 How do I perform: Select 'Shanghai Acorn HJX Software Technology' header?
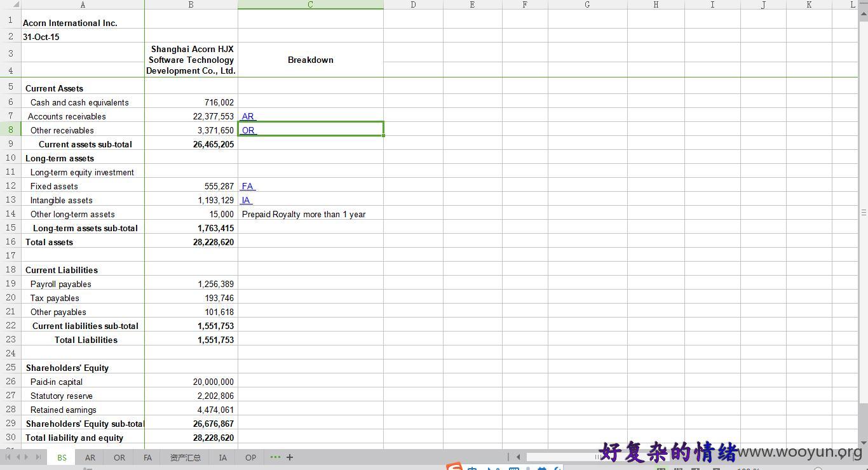(191, 60)
